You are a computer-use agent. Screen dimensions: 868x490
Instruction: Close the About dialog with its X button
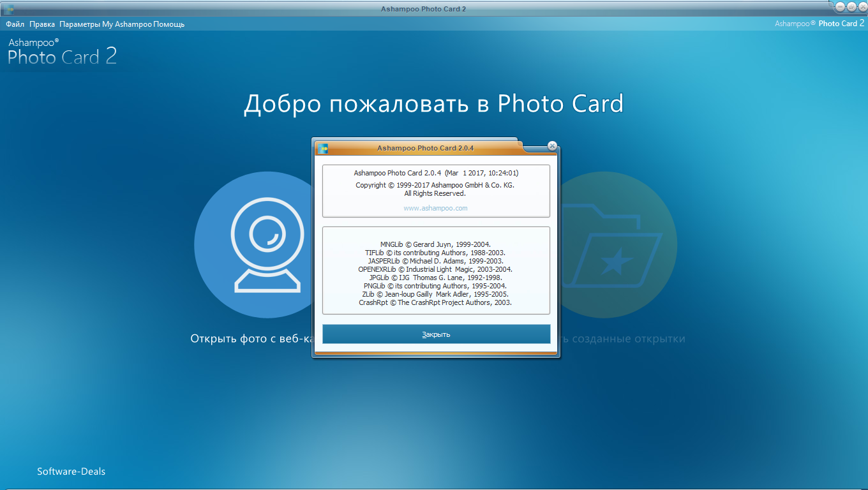(x=552, y=145)
